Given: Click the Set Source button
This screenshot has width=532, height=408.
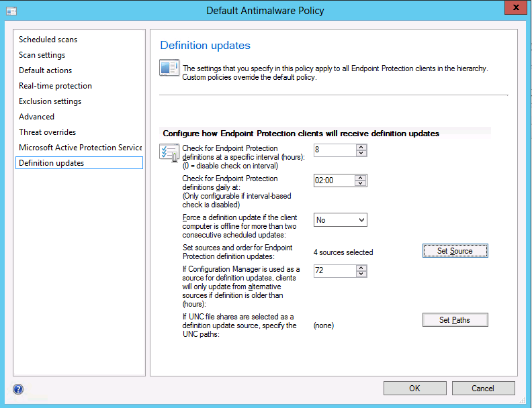Looking at the screenshot, I should (455, 251).
